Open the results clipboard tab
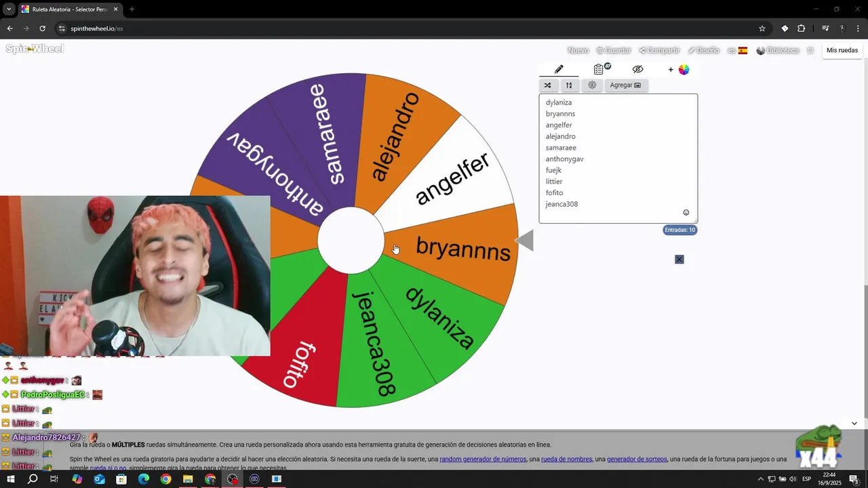 600,69
